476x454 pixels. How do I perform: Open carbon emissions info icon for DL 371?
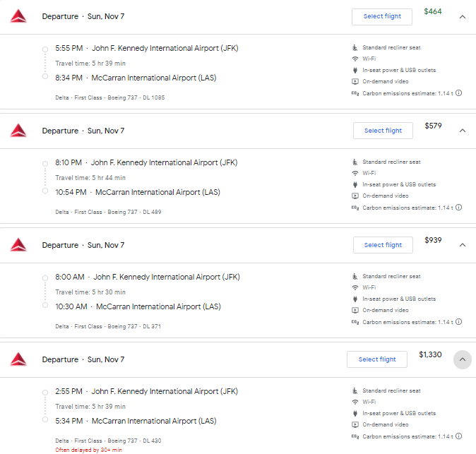[x=458, y=322]
